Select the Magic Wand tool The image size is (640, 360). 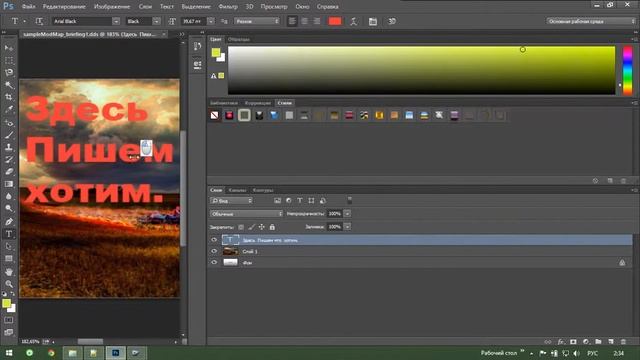[x=9, y=85]
